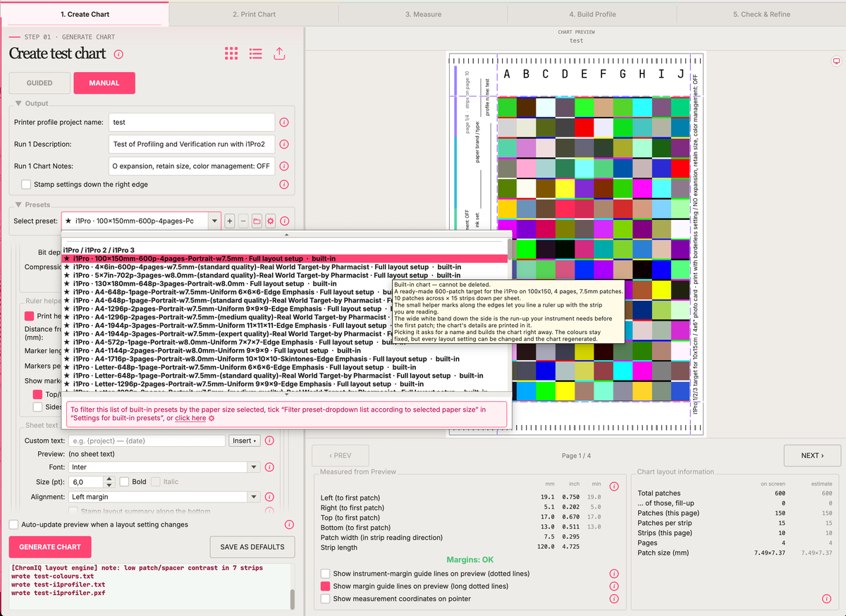Turn off margin guide lines on preview

tap(325, 586)
